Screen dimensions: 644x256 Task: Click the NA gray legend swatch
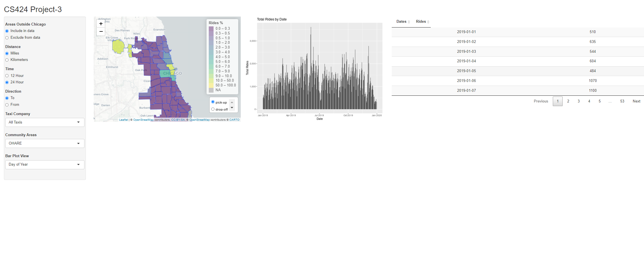[211, 90]
